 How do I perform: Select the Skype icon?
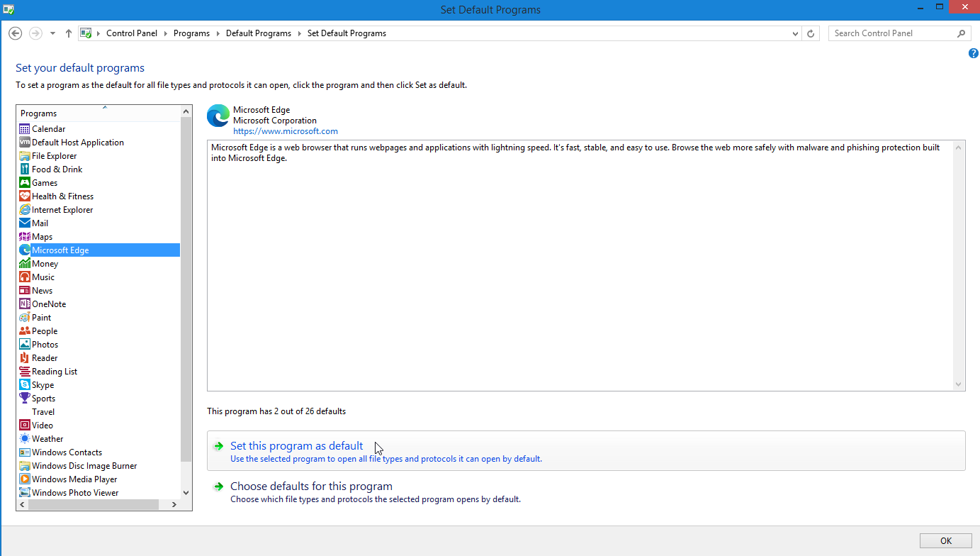pos(25,385)
